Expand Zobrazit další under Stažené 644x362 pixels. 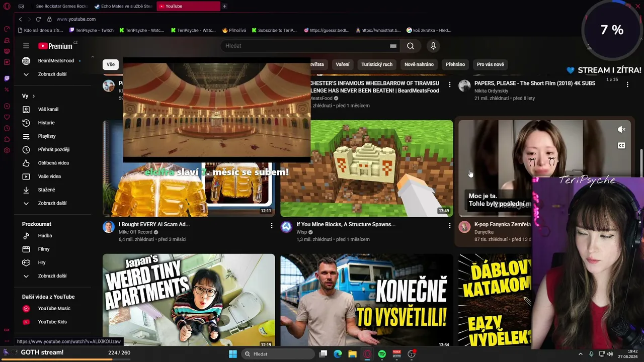(x=53, y=203)
